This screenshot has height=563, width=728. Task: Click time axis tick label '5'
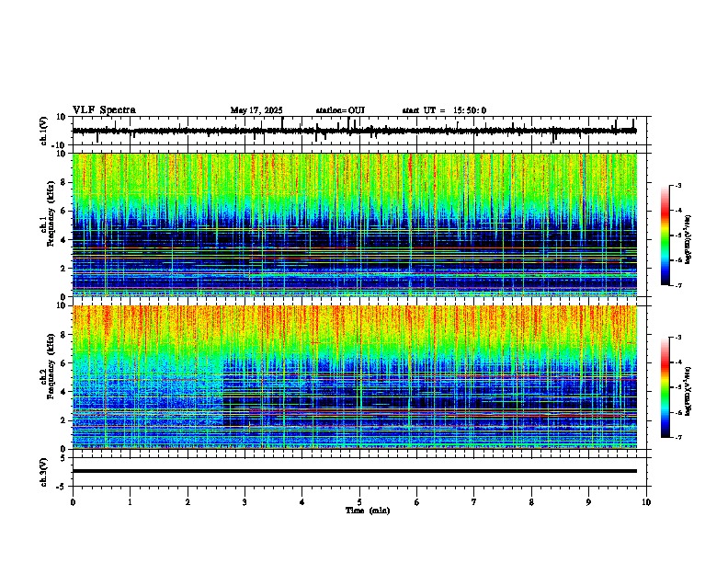click(359, 502)
